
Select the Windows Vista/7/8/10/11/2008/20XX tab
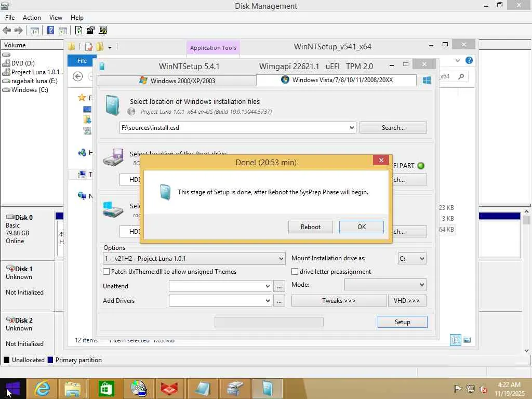click(x=337, y=80)
